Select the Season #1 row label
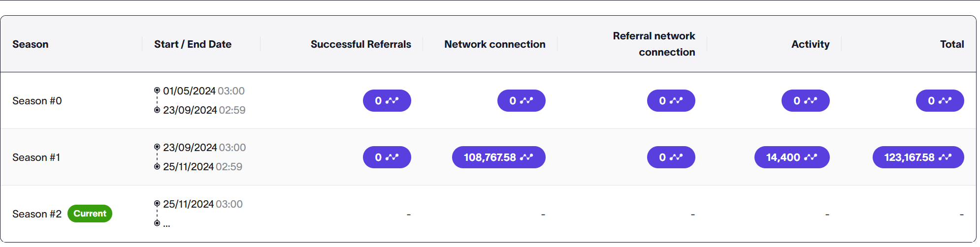The width and height of the screenshot is (980, 247). pos(36,157)
